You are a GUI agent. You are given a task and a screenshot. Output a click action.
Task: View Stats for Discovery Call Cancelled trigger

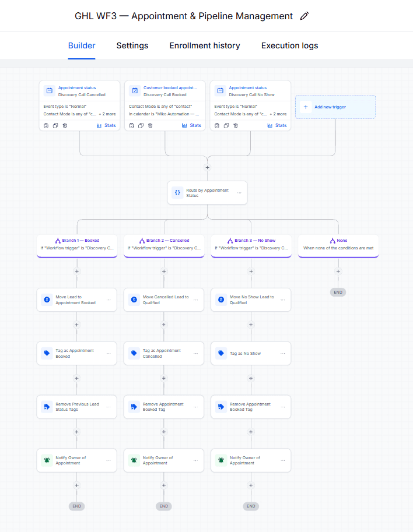coord(106,125)
